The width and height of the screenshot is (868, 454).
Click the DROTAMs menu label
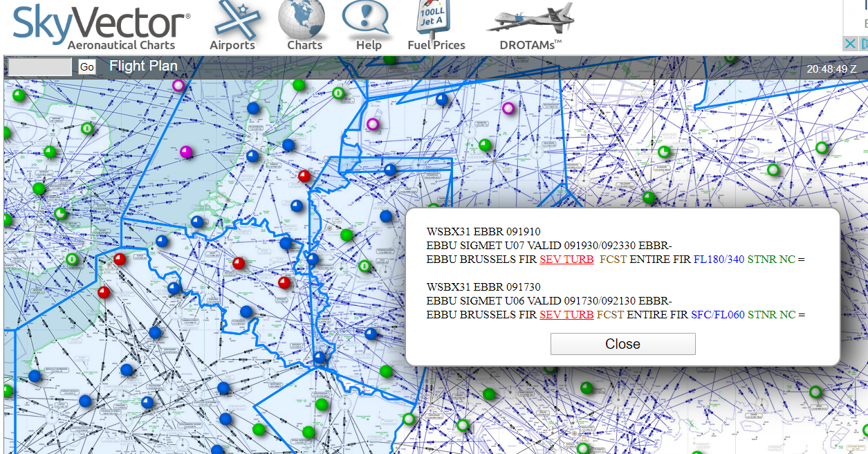pyautogui.click(x=530, y=45)
